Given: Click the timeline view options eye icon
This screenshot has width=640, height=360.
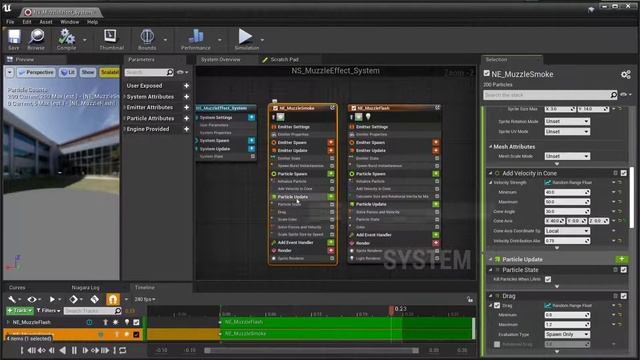Looking at the screenshot, I should [x=31, y=299].
